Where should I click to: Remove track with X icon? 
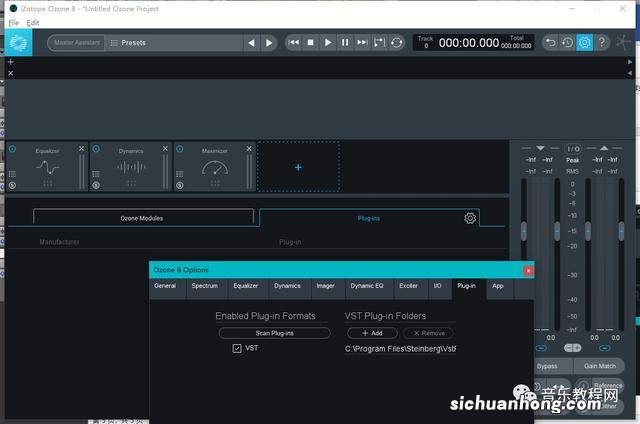click(x=11, y=73)
